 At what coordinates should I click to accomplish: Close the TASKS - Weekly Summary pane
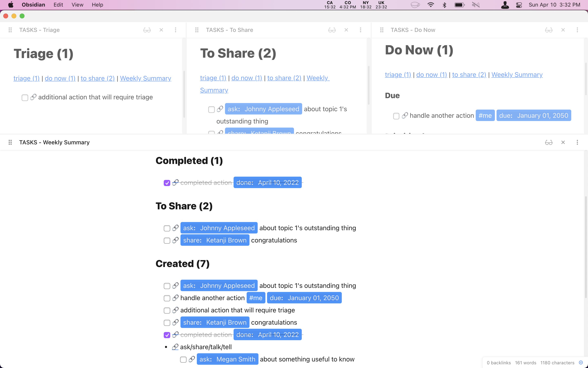563,142
